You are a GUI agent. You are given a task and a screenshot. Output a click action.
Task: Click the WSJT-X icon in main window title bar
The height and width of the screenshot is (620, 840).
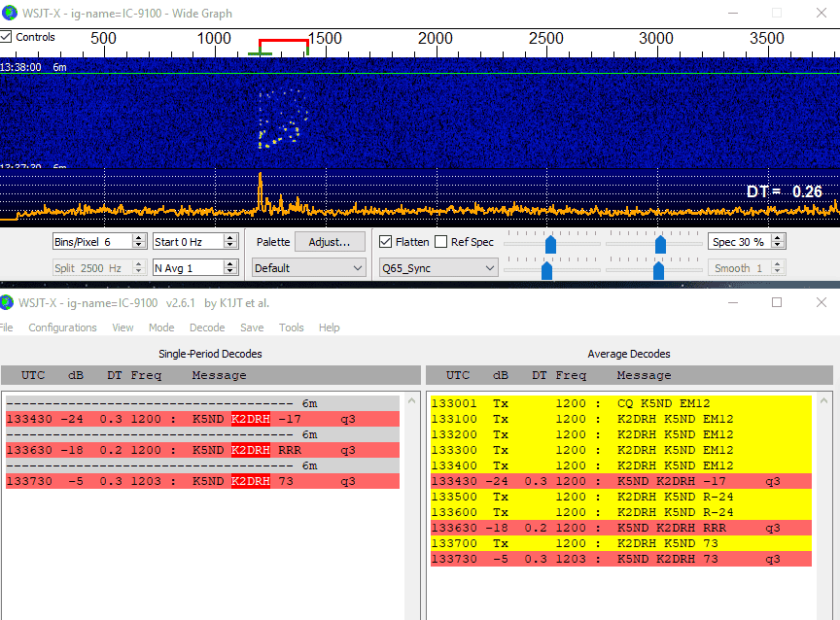click(10, 302)
